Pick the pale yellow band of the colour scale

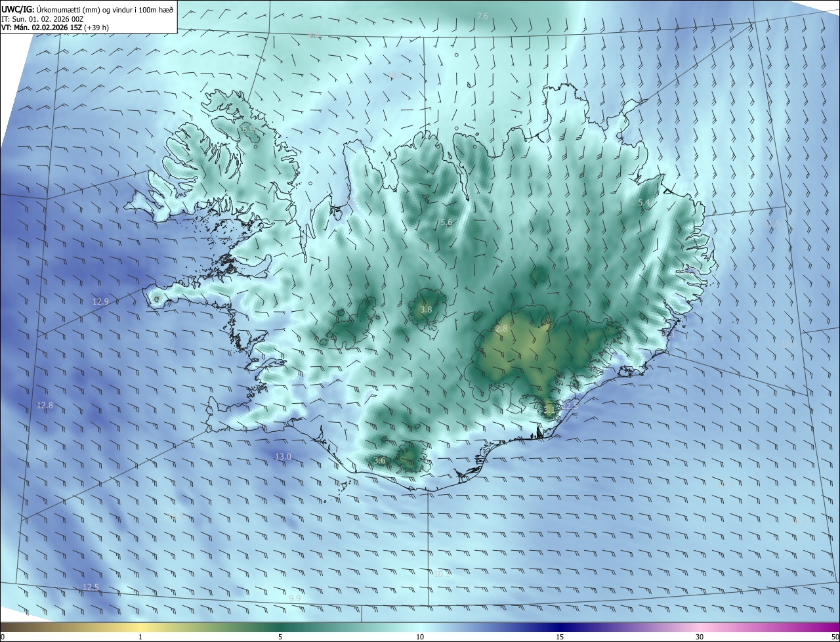(141, 627)
